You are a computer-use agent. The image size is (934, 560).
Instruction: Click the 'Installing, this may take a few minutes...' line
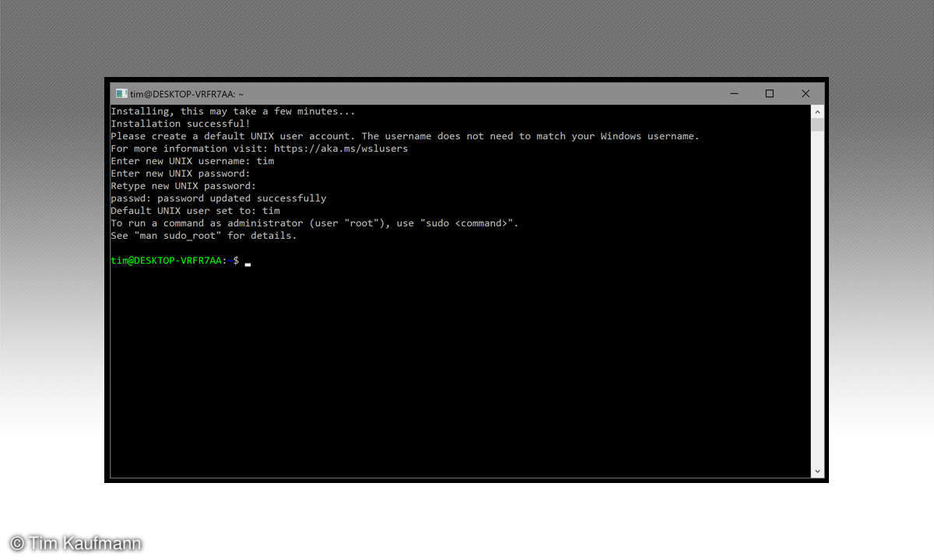(x=233, y=111)
